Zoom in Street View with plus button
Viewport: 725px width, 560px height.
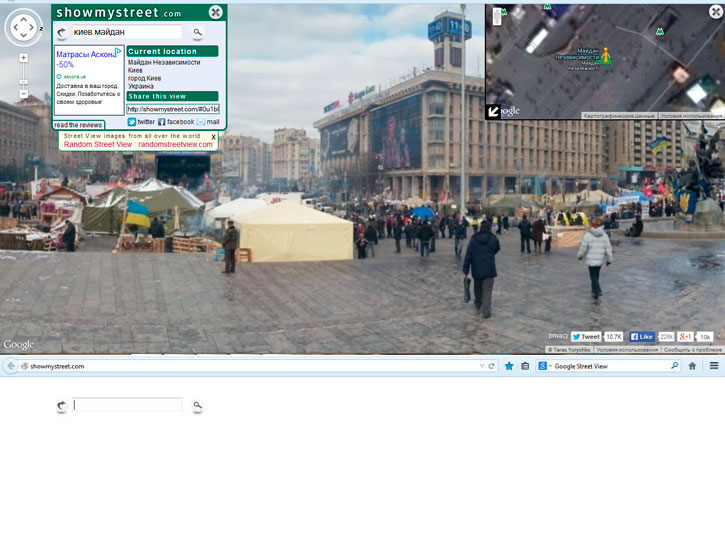pos(23,58)
